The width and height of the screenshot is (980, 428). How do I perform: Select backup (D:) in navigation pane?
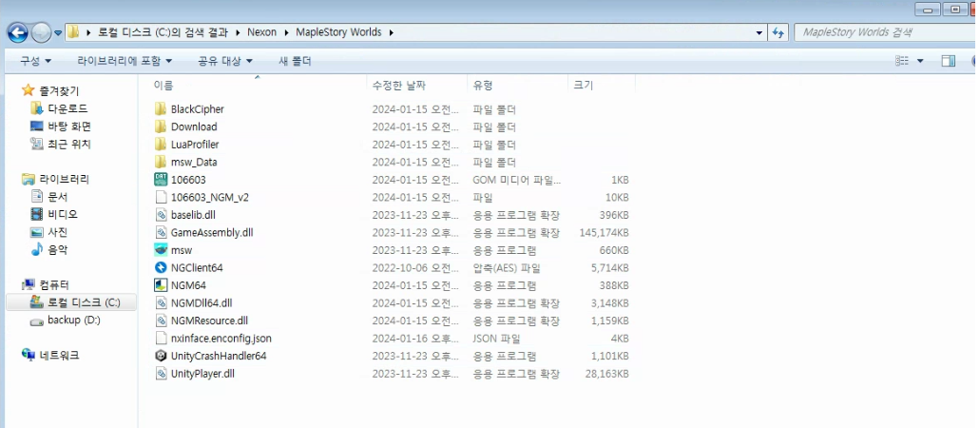pos(74,321)
